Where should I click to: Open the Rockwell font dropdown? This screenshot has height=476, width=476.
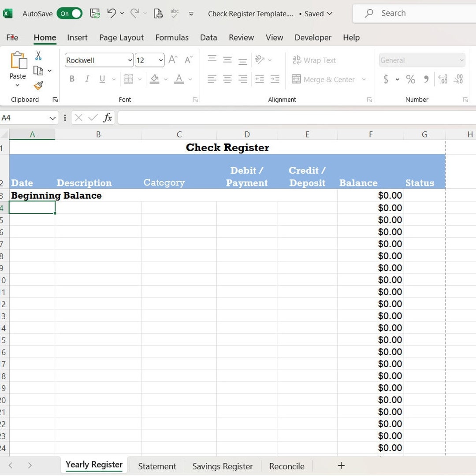[x=130, y=60]
